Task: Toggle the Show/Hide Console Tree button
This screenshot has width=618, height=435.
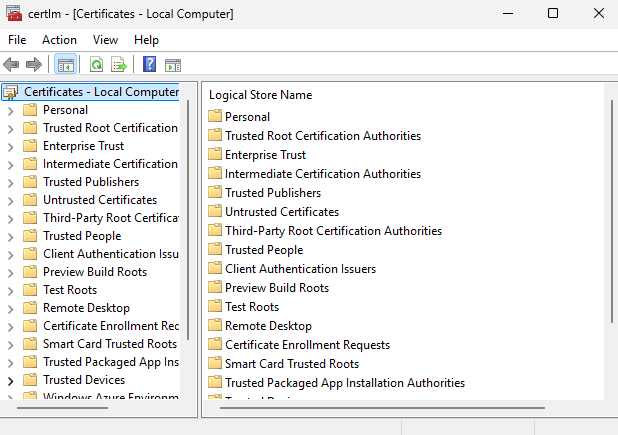Action: tap(65, 65)
